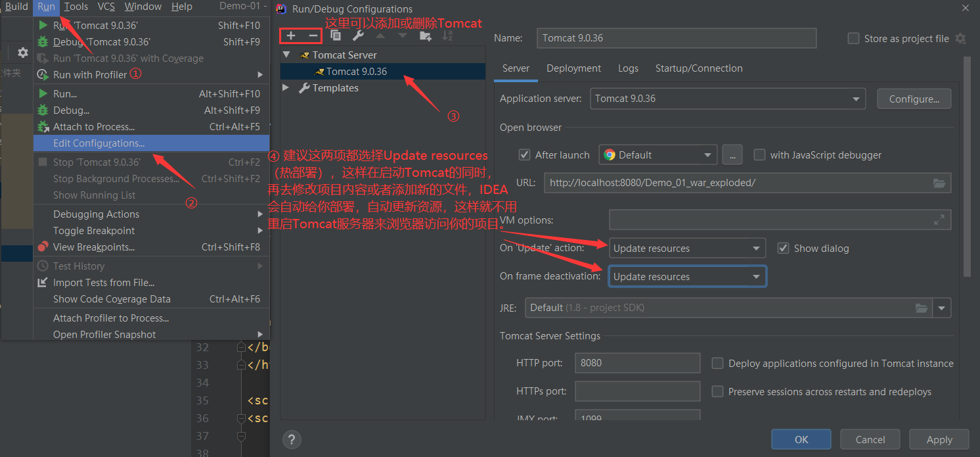Open Tools menu in menu bar
The height and width of the screenshot is (457, 980).
(x=76, y=7)
